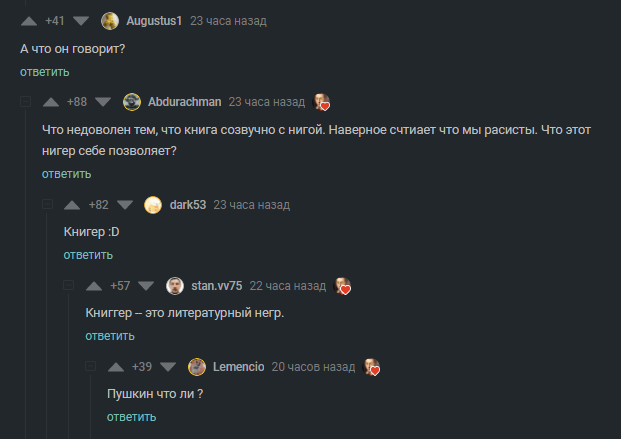Reply to the Augustus1 comment
The image size is (621, 439).
pos(44,72)
